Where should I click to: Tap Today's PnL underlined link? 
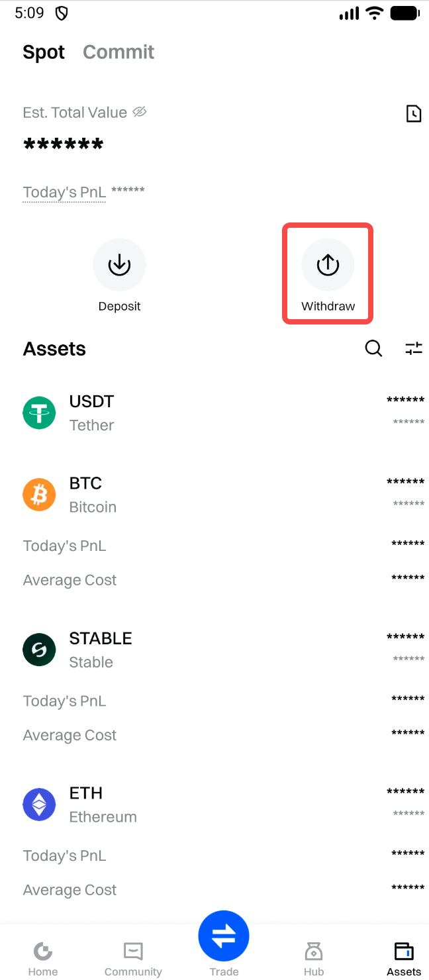[x=64, y=193]
